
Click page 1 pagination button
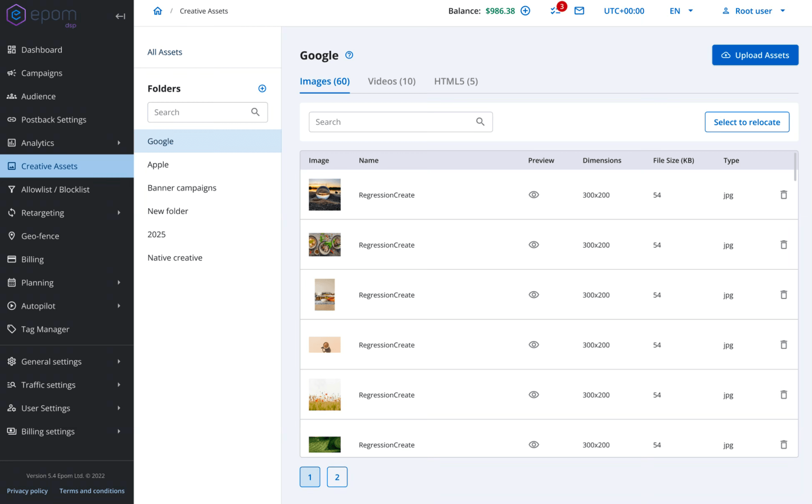tap(310, 477)
